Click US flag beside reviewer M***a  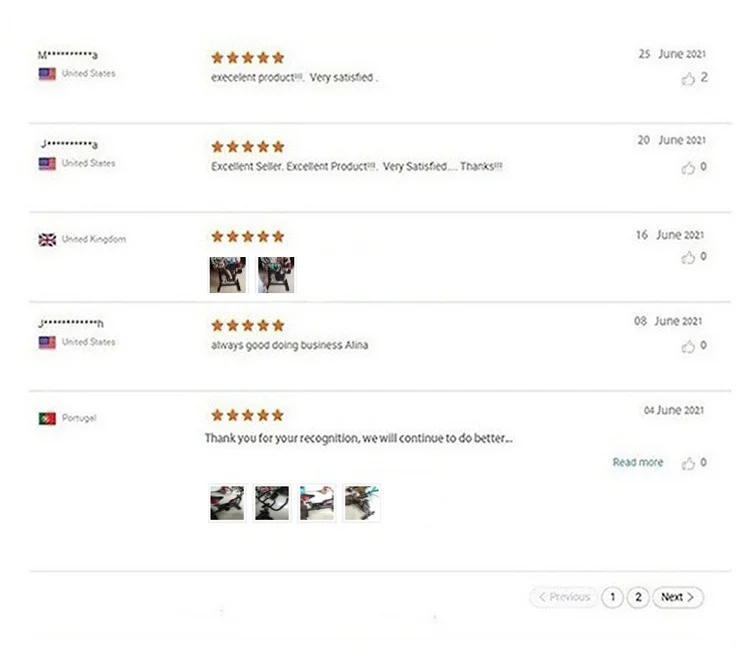(x=47, y=74)
